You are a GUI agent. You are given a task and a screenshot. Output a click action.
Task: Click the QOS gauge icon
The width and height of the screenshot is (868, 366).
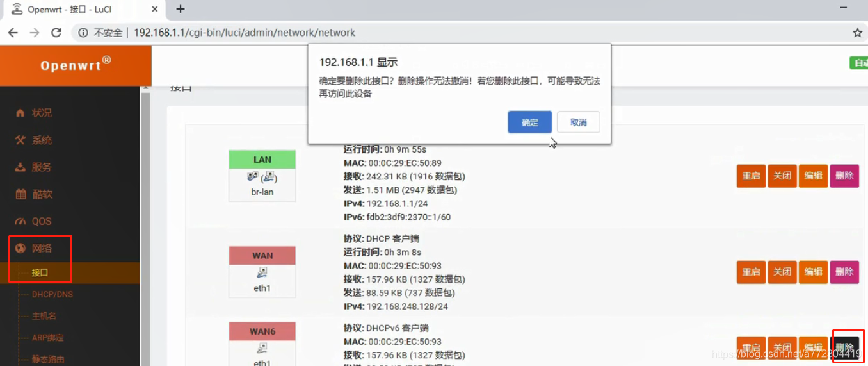coord(20,221)
